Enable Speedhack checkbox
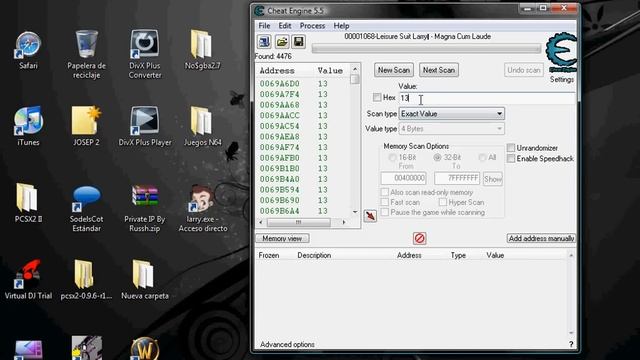The width and height of the screenshot is (640, 360). (x=511, y=158)
